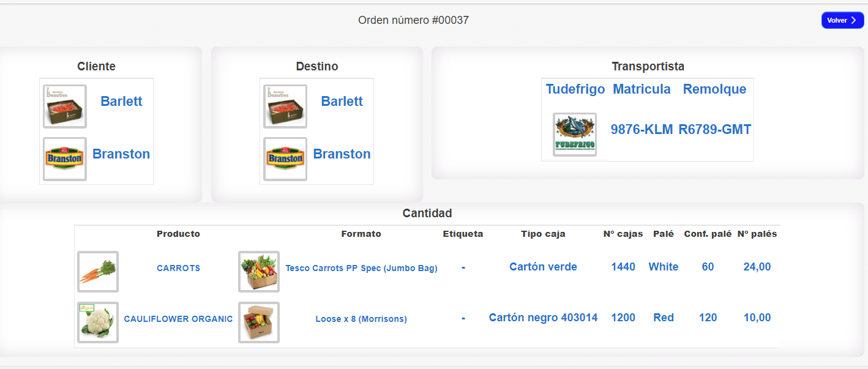Click Loose x 8 (Morrisons) format link

(x=361, y=319)
